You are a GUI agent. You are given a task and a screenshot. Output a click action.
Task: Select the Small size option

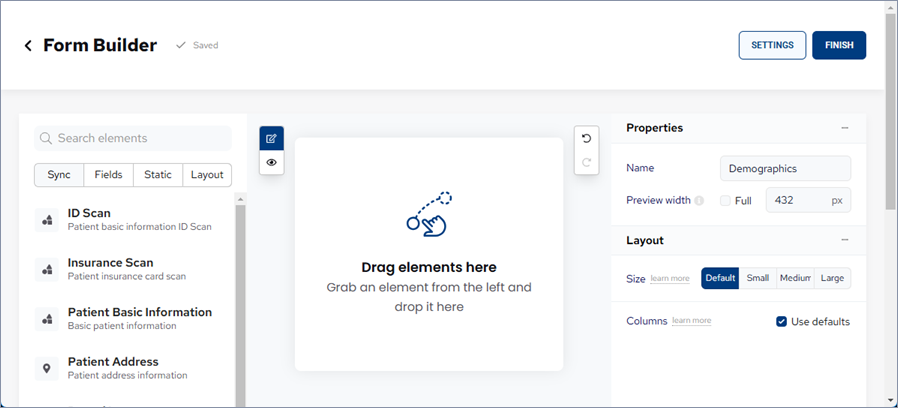click(757, 278)
